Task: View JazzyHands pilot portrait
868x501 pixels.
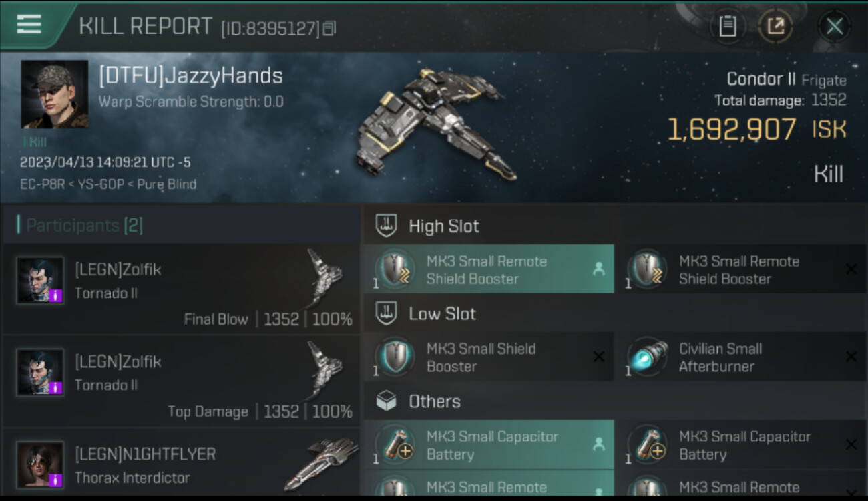Action: coord(55,94)
